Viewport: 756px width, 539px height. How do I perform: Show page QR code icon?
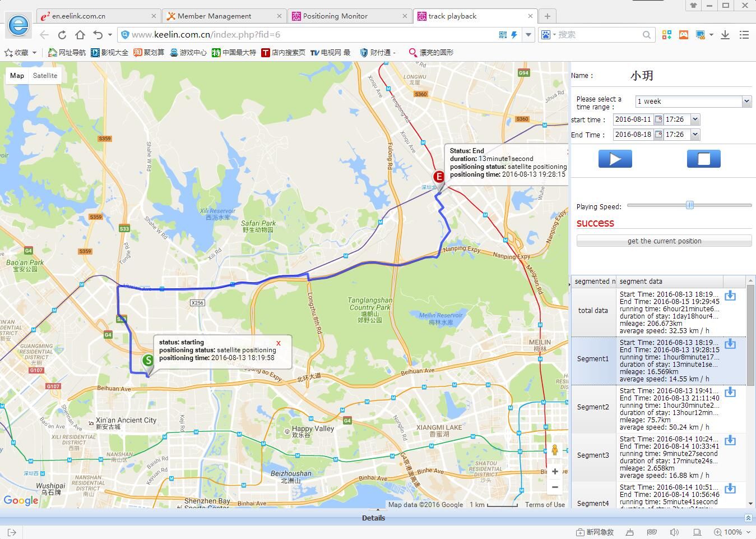503,35
